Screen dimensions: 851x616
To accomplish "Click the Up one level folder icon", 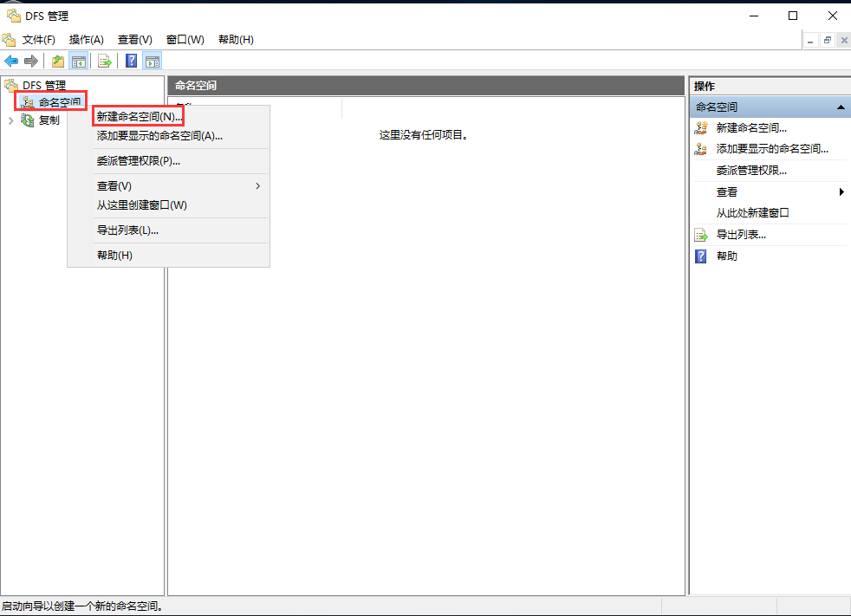I will coord(58,62).
